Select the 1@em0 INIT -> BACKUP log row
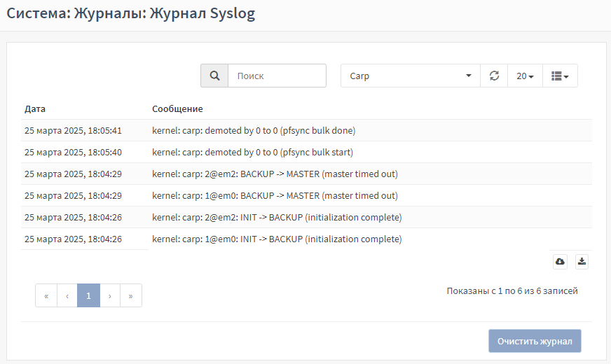Image resolution: width=611 pixels, height=364 pixels. 306,239
